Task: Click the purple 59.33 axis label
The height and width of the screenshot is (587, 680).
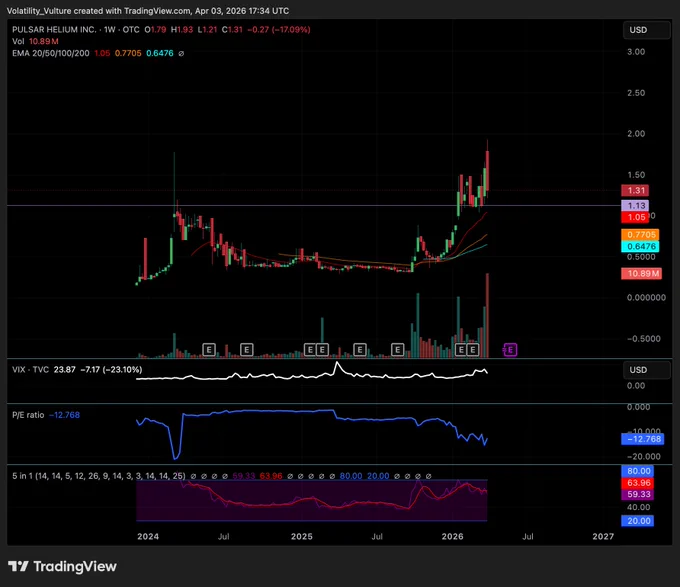Action: 638,494
